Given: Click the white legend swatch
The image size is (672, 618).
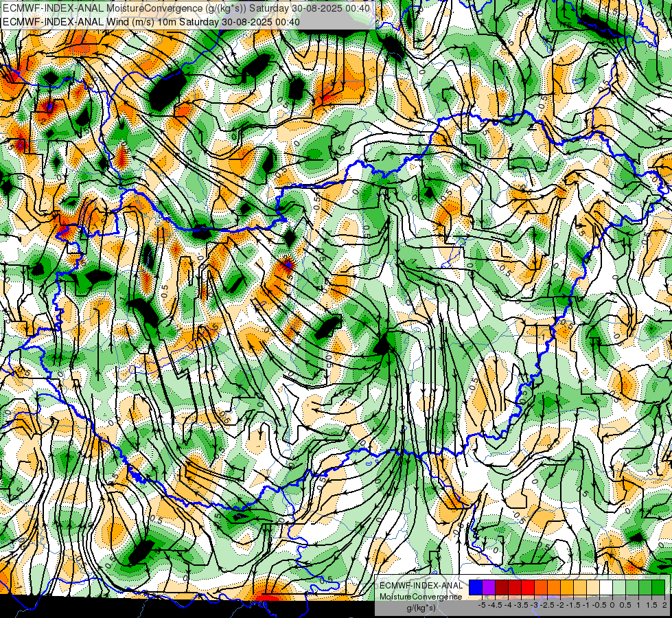Looking at the screenshot, I should [606, 588].
